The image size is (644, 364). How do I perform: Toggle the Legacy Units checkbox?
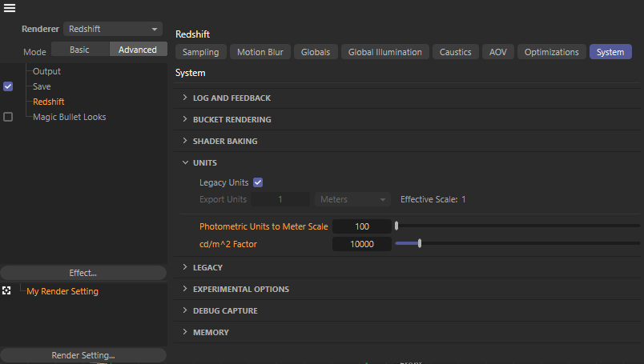pyautogui.click(x=258, y=182)
